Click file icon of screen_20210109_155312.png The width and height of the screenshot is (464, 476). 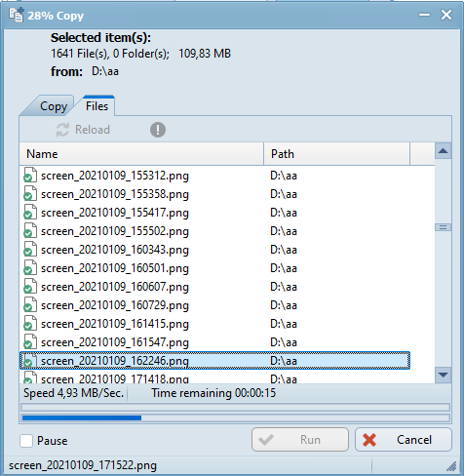(30, 175)
